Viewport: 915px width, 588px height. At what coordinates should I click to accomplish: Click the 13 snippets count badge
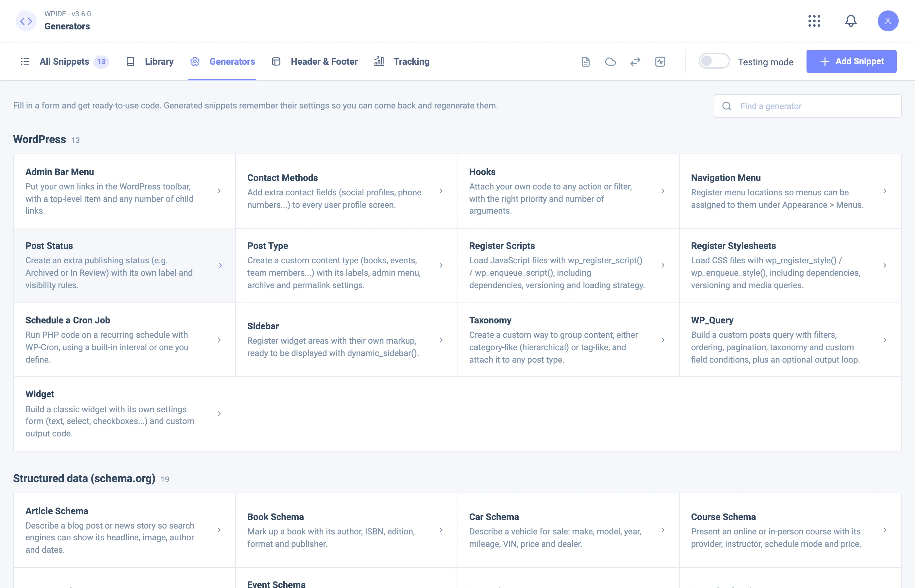101,62
